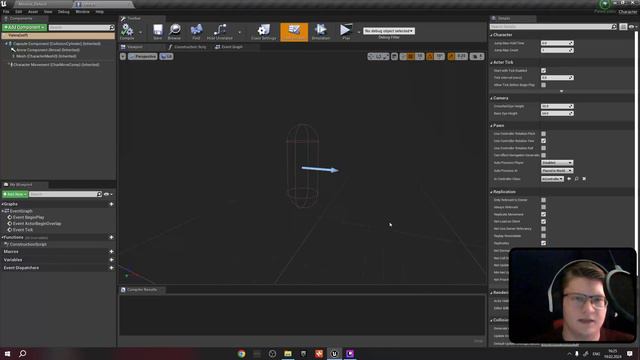Screen dimensions: 640x360
Task: Toggle Use Controller Rotation Pitch
Action: [x=543, y=133]
